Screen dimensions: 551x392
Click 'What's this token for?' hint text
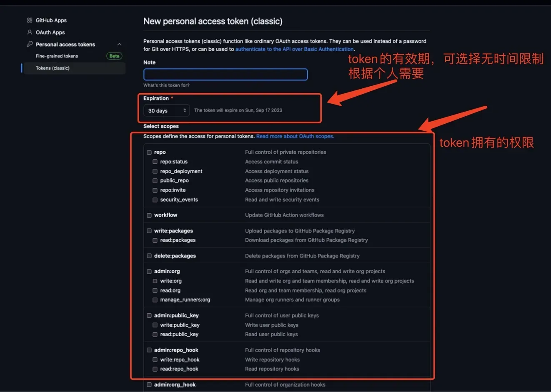click(x=166, y=85)
